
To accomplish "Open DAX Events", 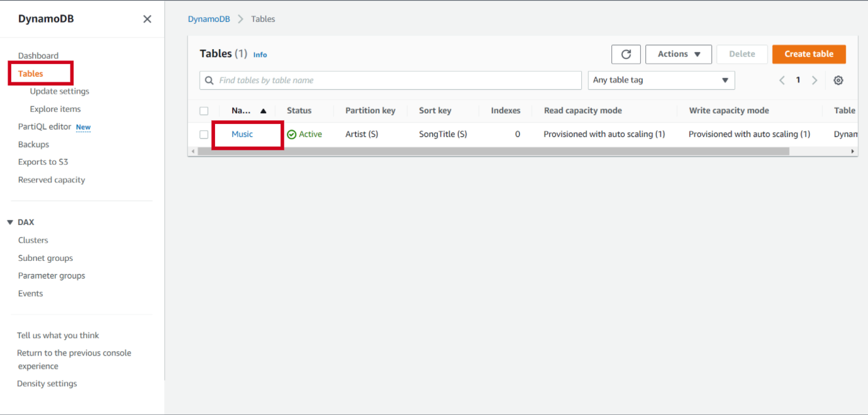I will coord(30,294).
